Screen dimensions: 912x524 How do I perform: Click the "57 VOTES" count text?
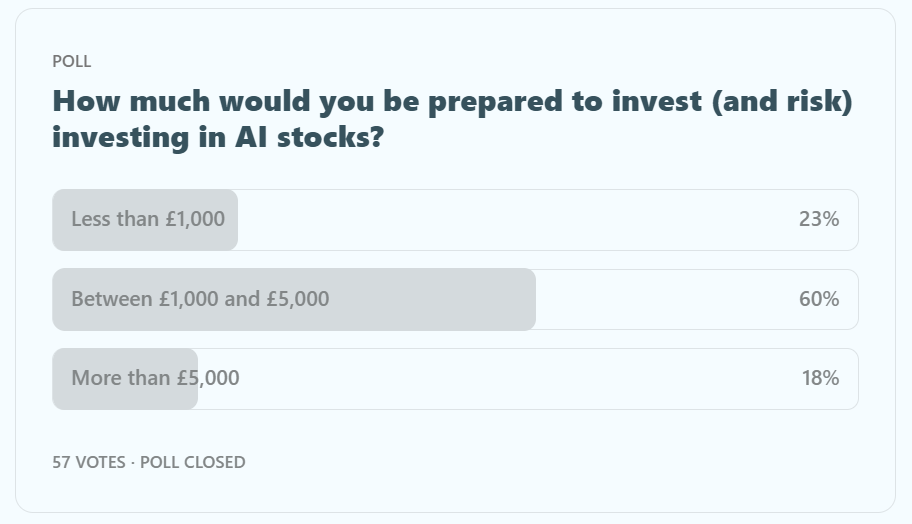click(88, 462)
